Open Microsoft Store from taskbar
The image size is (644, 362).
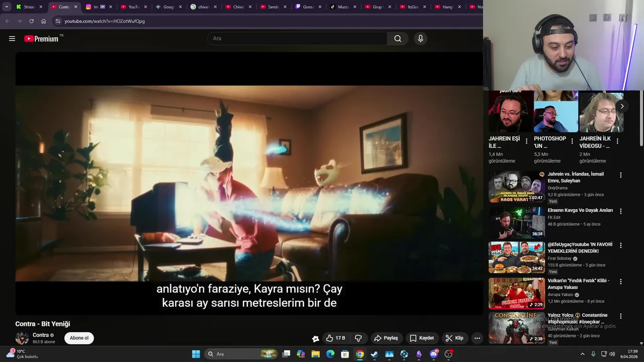coord(345,354)
